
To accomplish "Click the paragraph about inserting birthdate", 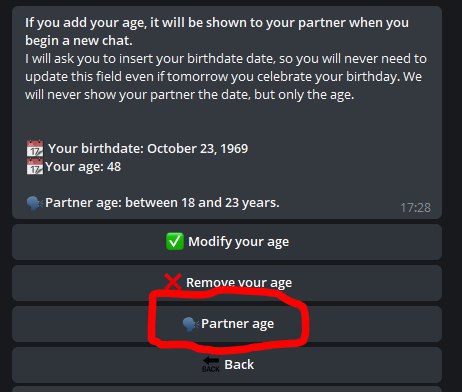I will pyautogui.click(x=226, y=77).
